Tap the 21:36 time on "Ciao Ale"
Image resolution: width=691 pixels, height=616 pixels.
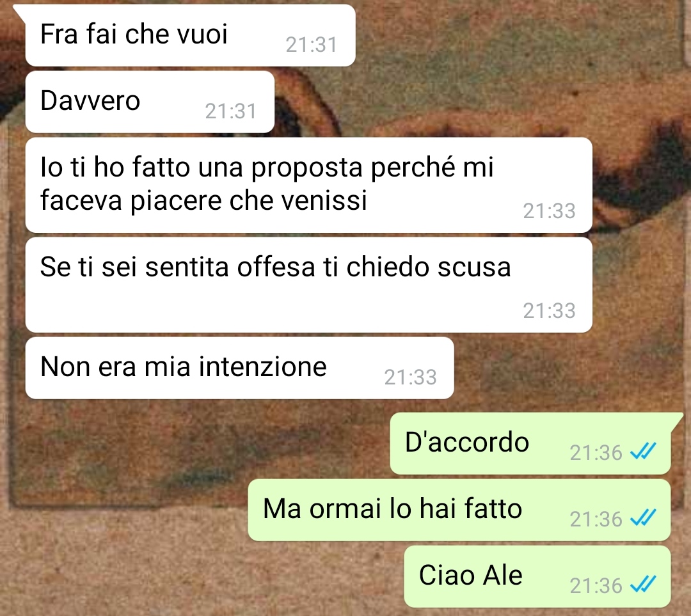pyautogui.click(x=596, y=585)
